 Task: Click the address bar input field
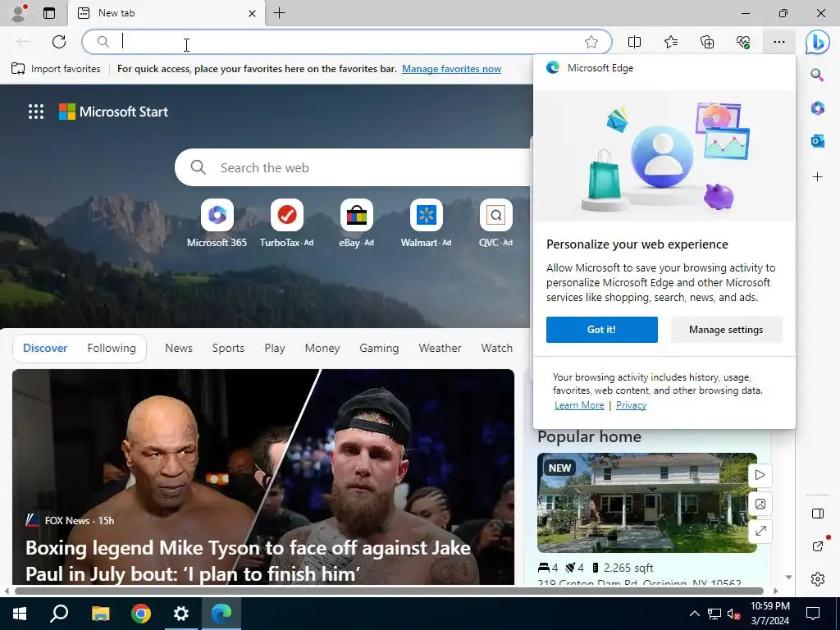[x=347, y=42]
